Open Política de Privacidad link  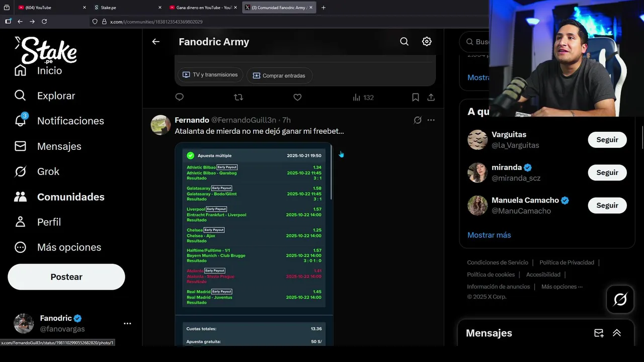click(567, 262)
